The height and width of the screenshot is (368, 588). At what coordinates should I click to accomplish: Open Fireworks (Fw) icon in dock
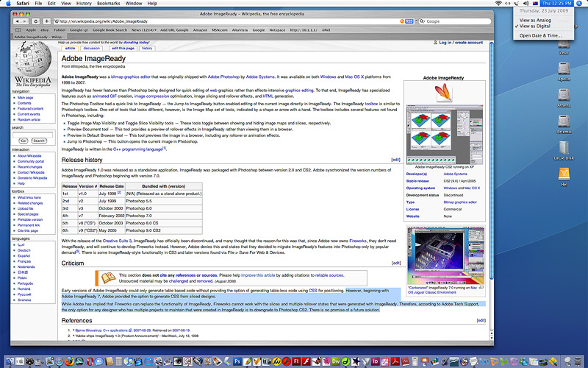coord(276,361)
